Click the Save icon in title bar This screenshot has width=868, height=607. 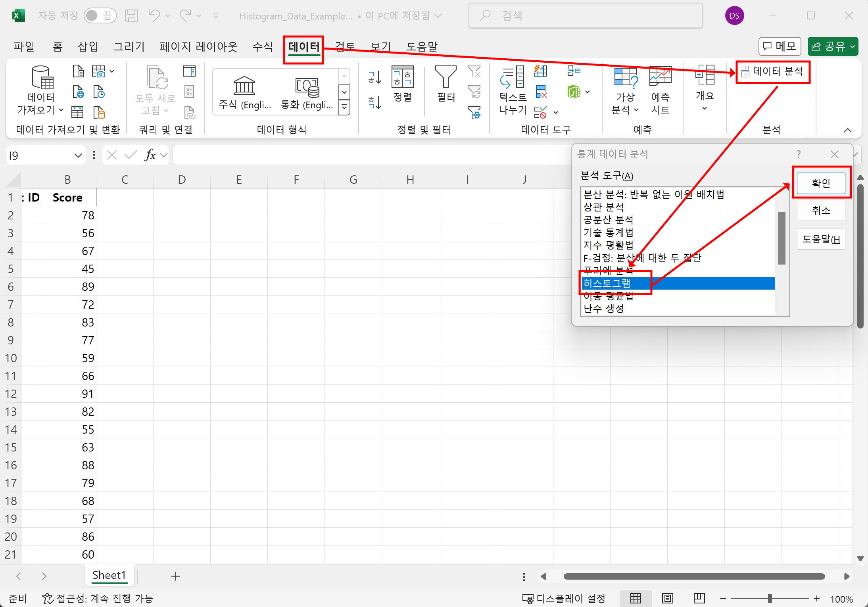(131, 16)
